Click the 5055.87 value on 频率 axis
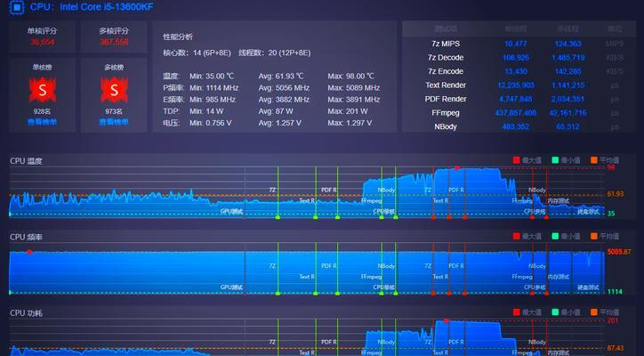 click(619, 252)
